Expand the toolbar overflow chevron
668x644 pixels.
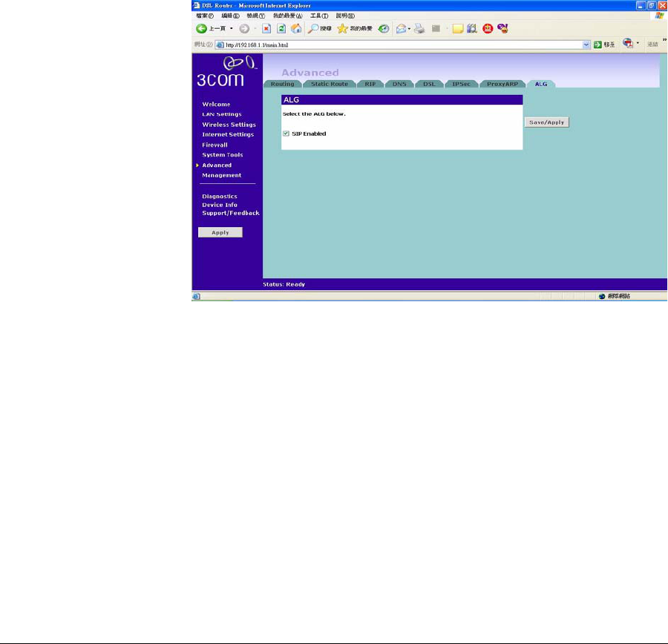pos(664,39)
